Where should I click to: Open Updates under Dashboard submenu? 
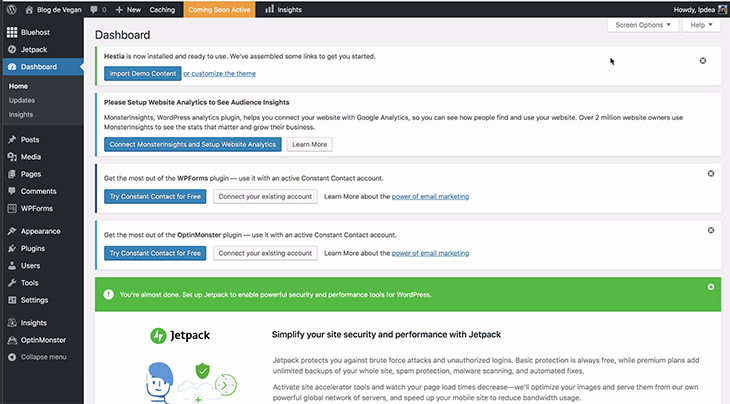tap(22, 100)
